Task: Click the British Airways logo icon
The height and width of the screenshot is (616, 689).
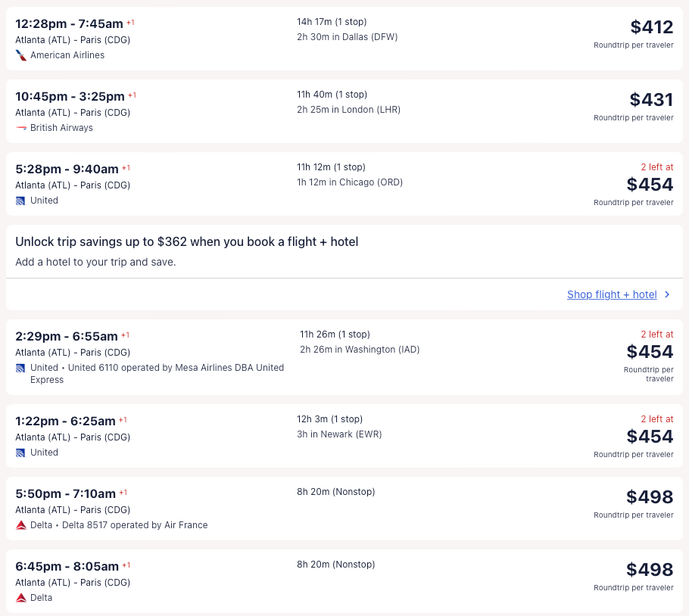Action: tap(21, 128)
